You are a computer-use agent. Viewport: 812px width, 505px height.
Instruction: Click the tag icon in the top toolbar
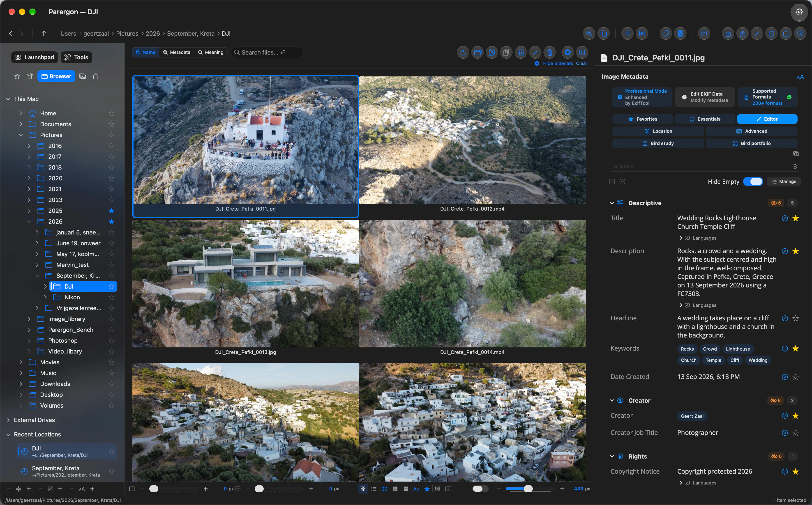click(666, 33)
